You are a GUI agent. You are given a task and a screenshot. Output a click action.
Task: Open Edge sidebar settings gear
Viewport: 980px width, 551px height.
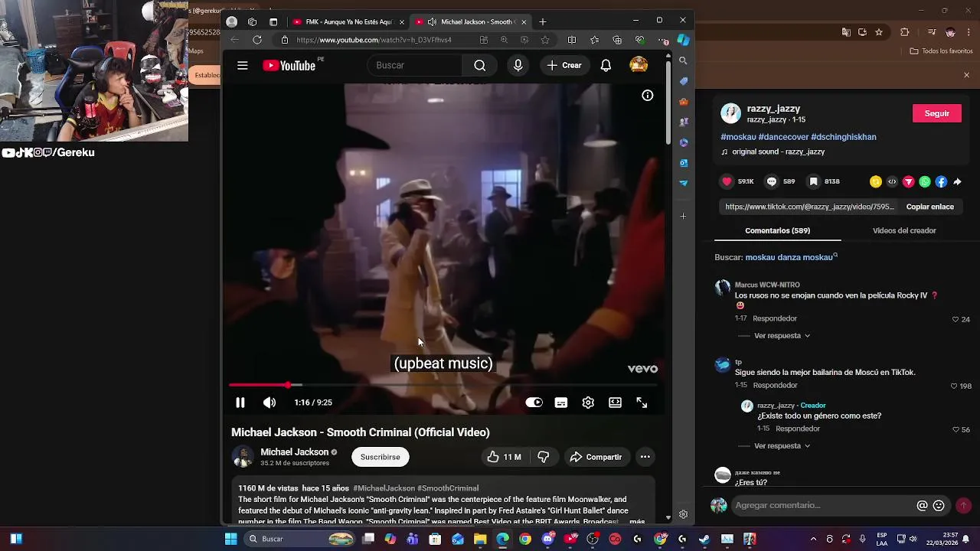[x=683, y=514]
